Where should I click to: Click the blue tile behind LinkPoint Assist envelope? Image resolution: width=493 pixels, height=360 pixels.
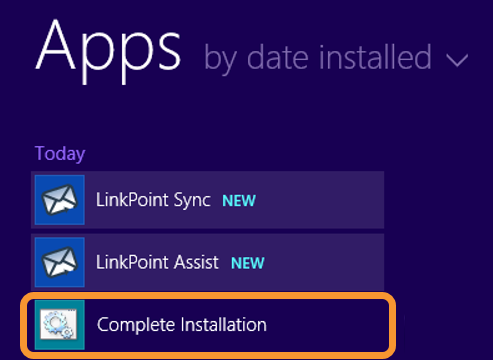point(60,262)
